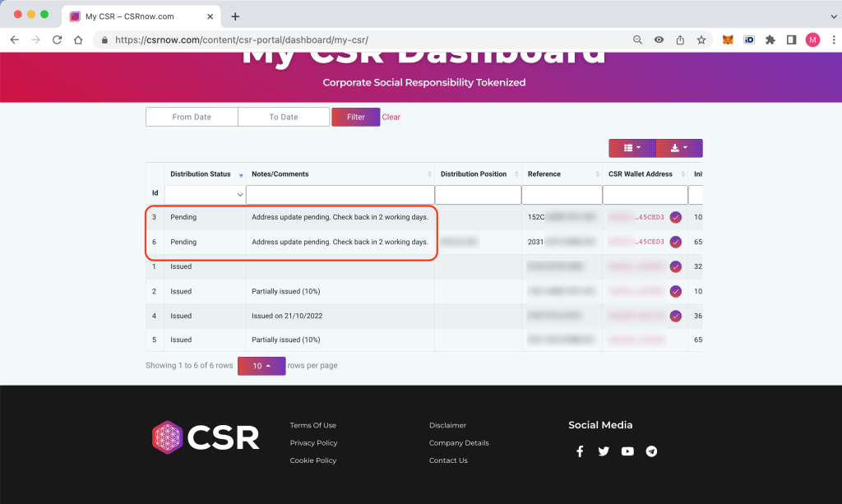Apply the date Filter button
This screenshot has height=504, width=842.
coord(355,117)
